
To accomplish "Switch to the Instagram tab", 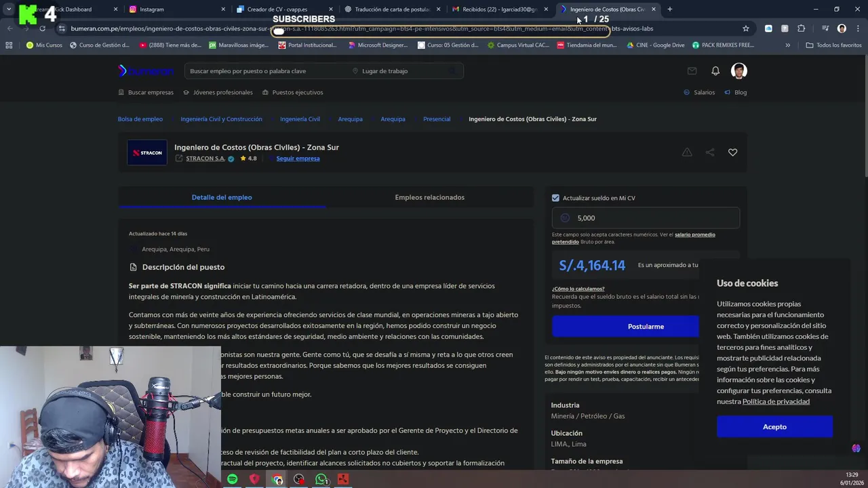I will 176,9.
